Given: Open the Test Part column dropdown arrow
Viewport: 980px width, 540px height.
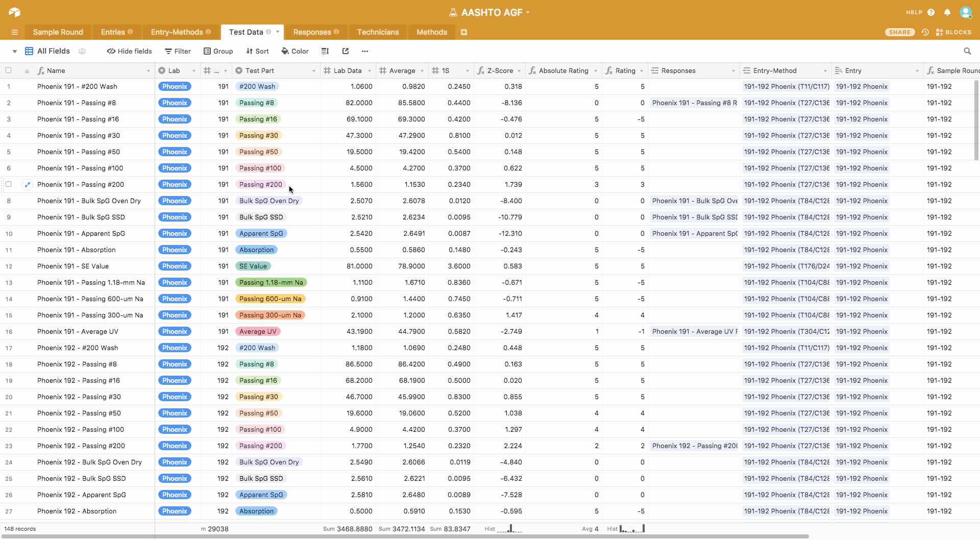Looking at the screenshot, I should (314, 71).
